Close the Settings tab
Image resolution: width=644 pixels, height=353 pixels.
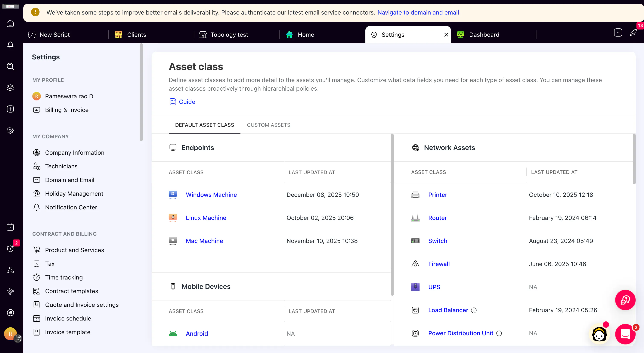(x=446, y=35)
